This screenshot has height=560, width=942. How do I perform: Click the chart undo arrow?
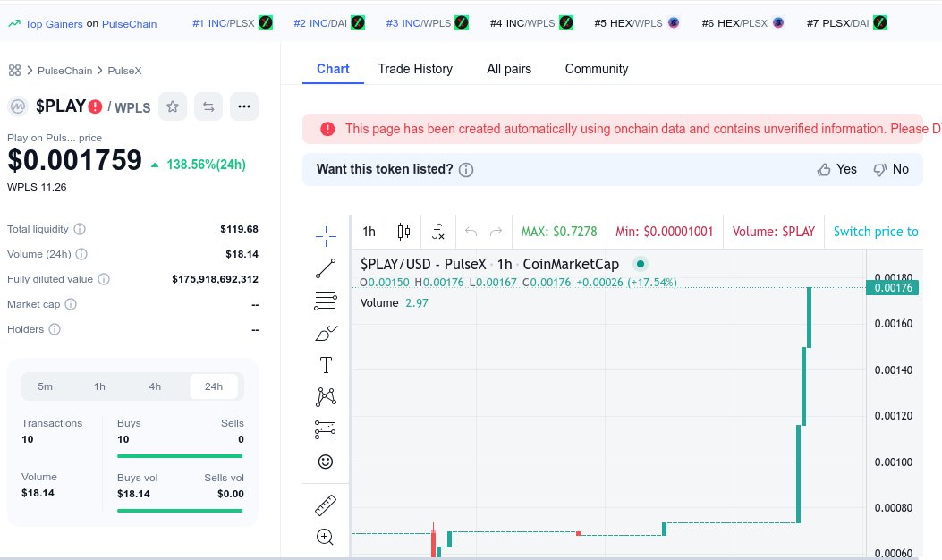(471, 232)
